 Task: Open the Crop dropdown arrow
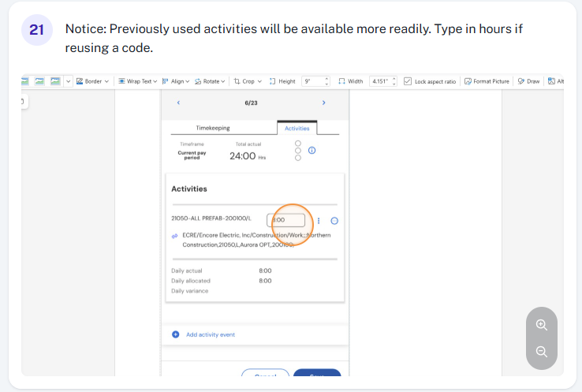pos(259,81)
